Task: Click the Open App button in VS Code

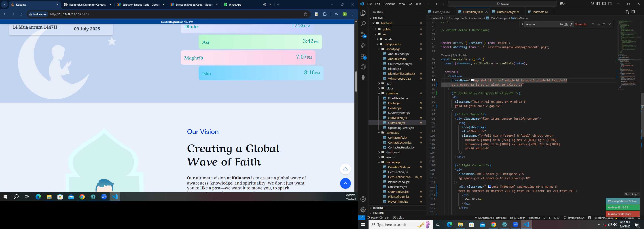Action: click(632, 194)
